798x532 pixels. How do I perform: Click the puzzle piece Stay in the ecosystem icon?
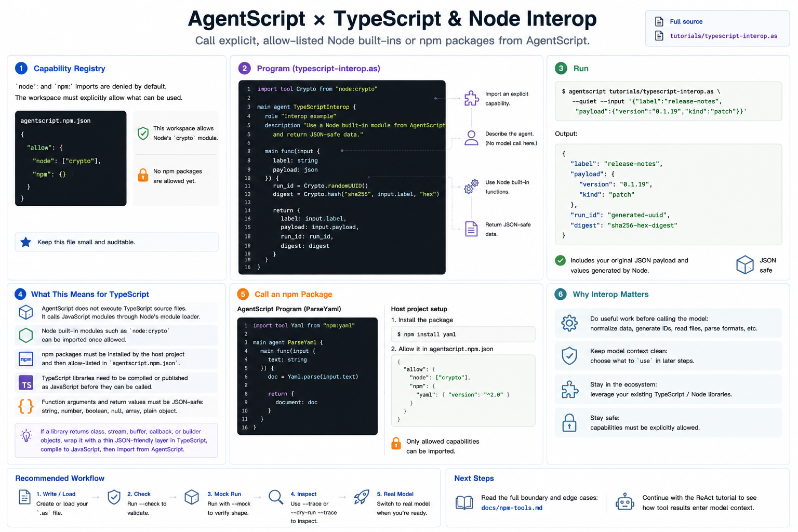point(569,389)
